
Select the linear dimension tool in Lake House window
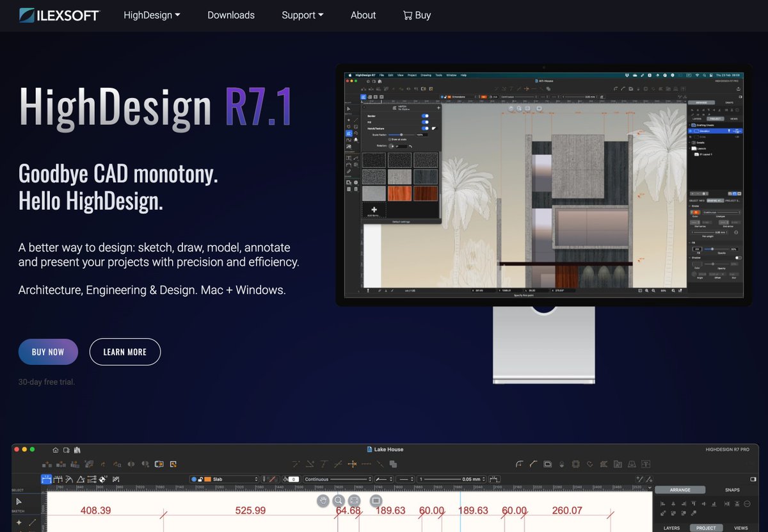coord(47,479)
